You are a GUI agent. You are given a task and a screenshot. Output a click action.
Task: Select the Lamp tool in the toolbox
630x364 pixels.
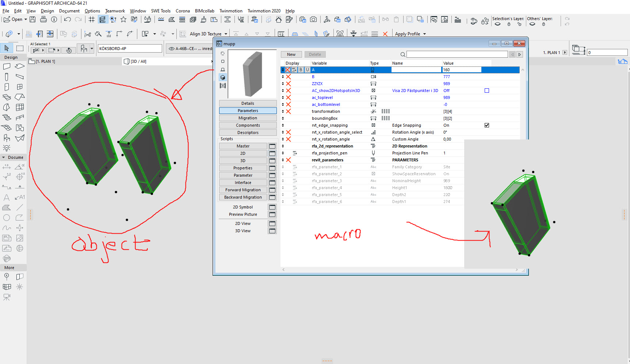tap(7, 148)
